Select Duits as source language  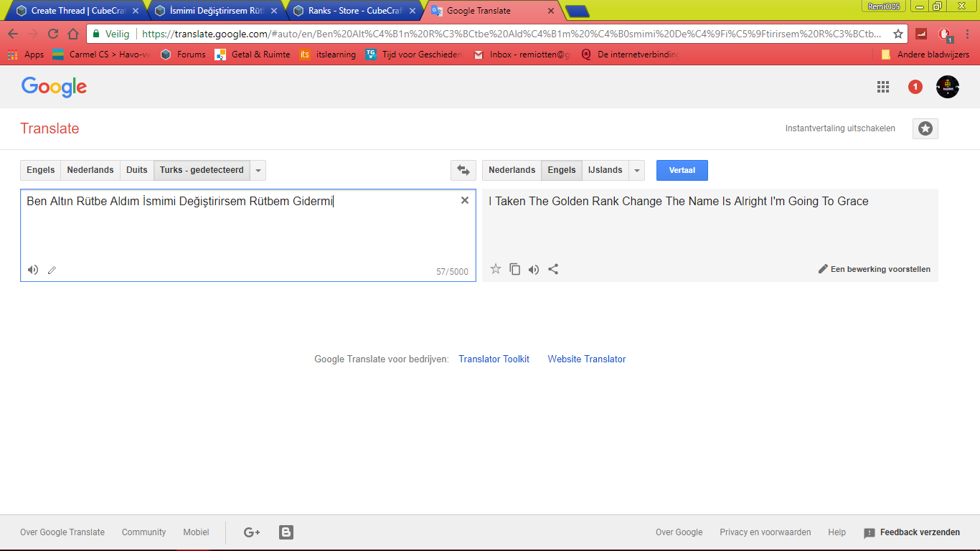click(136, 170)
